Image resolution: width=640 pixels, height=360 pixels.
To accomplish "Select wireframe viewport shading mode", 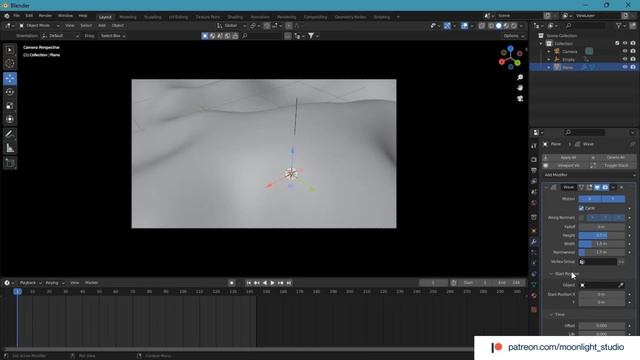I will (491, 25).
